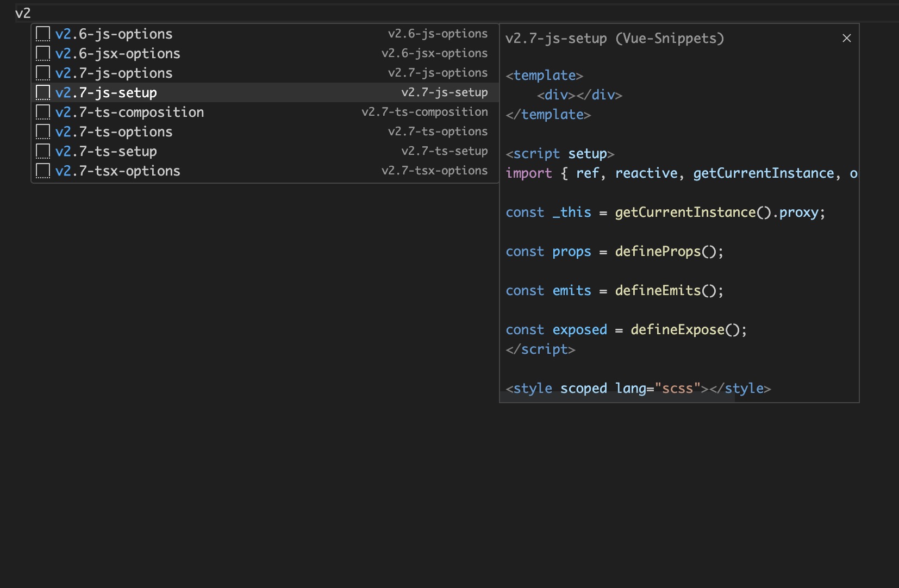Pick the v2.7-tsx-options suggestion

(x=265, y=171)
